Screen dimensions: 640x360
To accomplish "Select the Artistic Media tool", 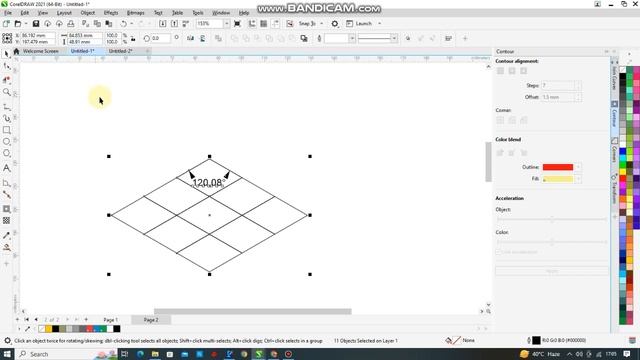I will [x=7, y=118].
